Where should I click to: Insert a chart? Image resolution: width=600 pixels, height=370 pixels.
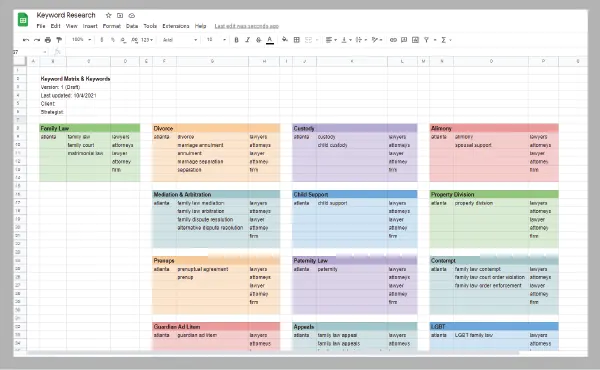pos(415,40)
